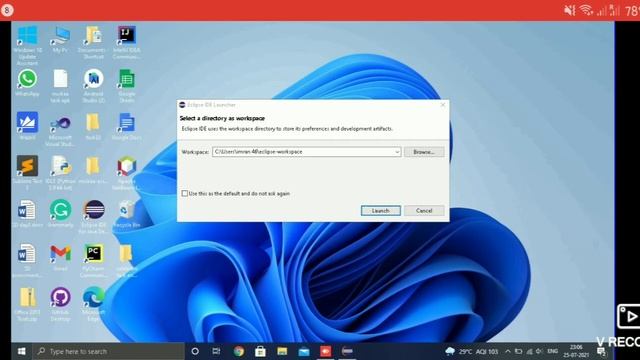This screenshot has height=360, width=640.
Task: Open the network icon in system tray
Action: click(529, 351)
